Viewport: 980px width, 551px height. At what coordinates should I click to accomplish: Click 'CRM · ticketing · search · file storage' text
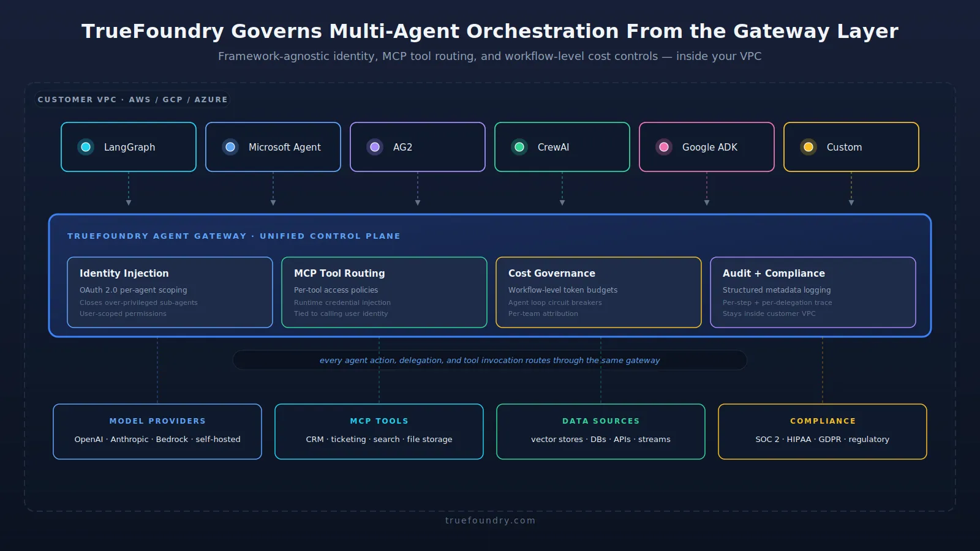click(x=379, y=440)
